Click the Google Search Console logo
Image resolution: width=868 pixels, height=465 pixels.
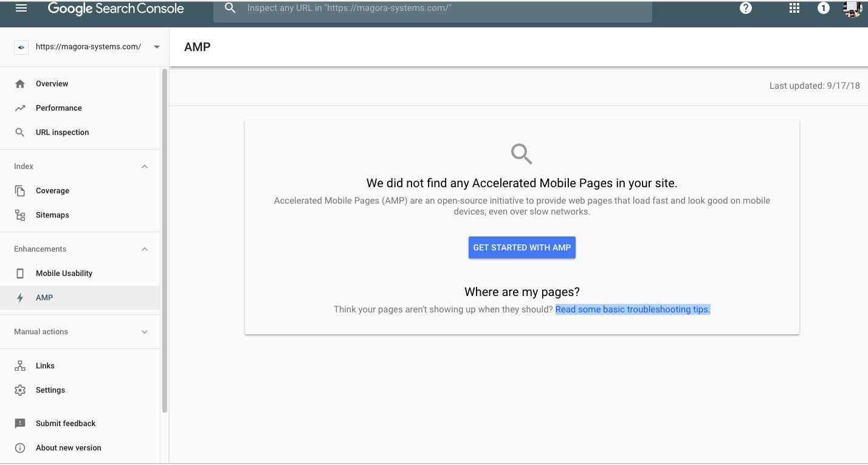(116, 9)
